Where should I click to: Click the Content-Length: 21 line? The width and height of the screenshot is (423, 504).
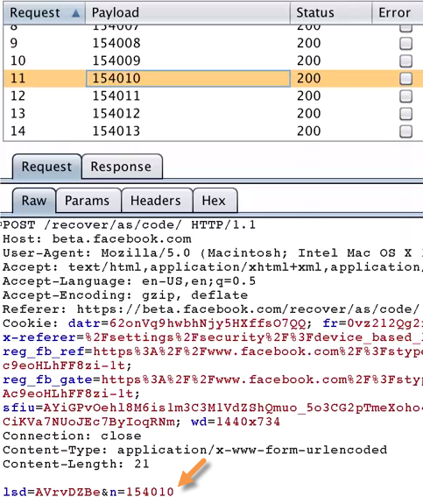coord(76,465)
